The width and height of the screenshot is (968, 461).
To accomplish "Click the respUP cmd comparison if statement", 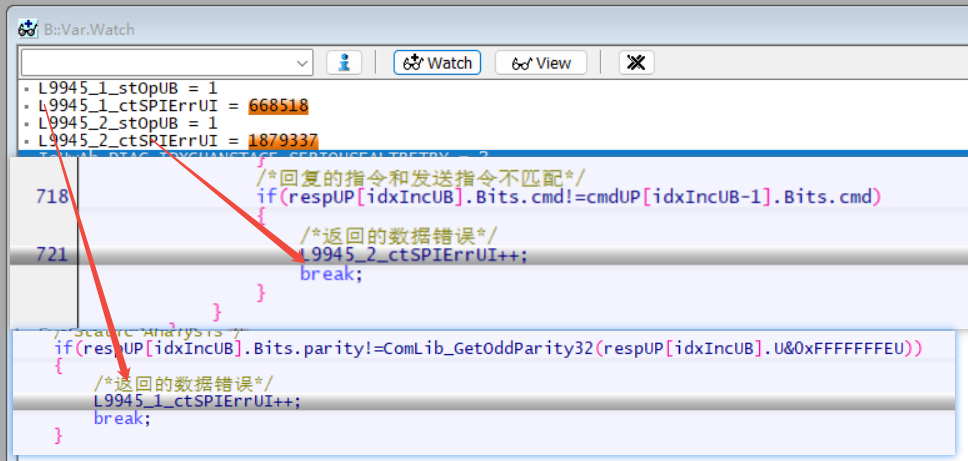I will tap(569, 197).
